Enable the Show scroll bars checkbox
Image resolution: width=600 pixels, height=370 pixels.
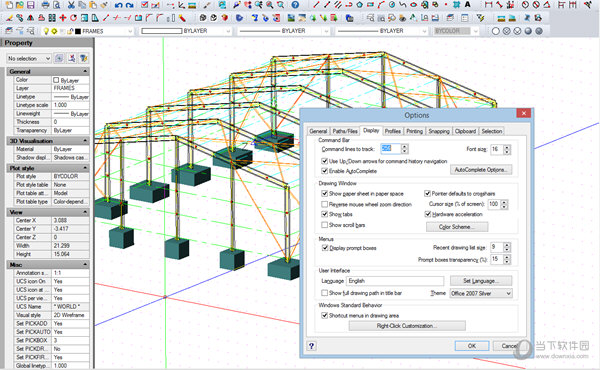324,225
